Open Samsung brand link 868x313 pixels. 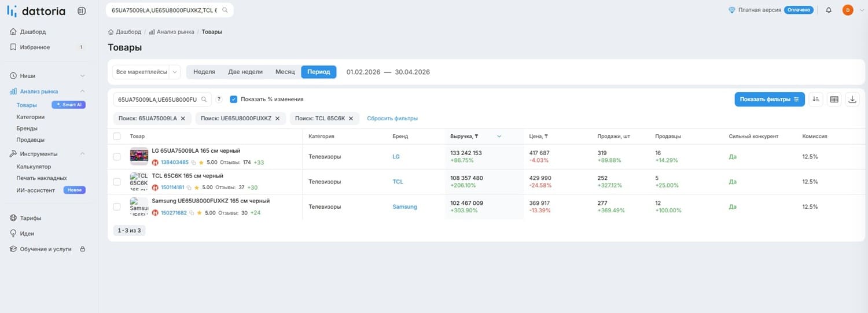pyautogui.click(x=404, y=207)
